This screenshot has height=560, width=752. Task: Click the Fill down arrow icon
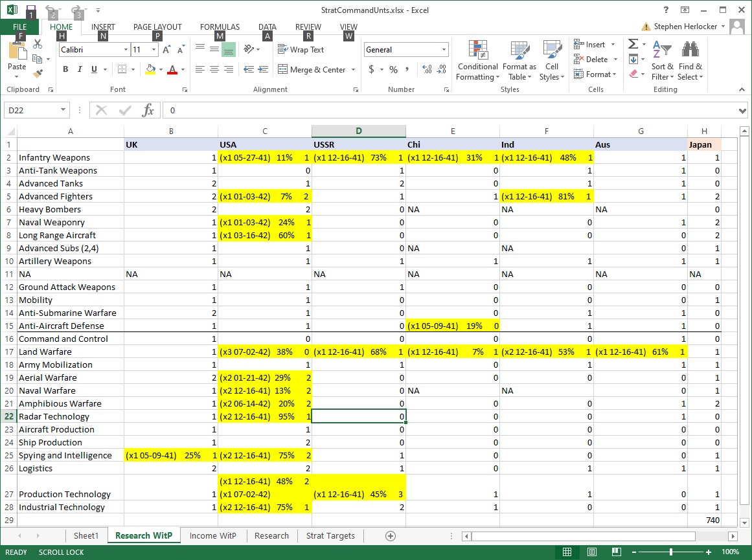click(x=633, y=60)
